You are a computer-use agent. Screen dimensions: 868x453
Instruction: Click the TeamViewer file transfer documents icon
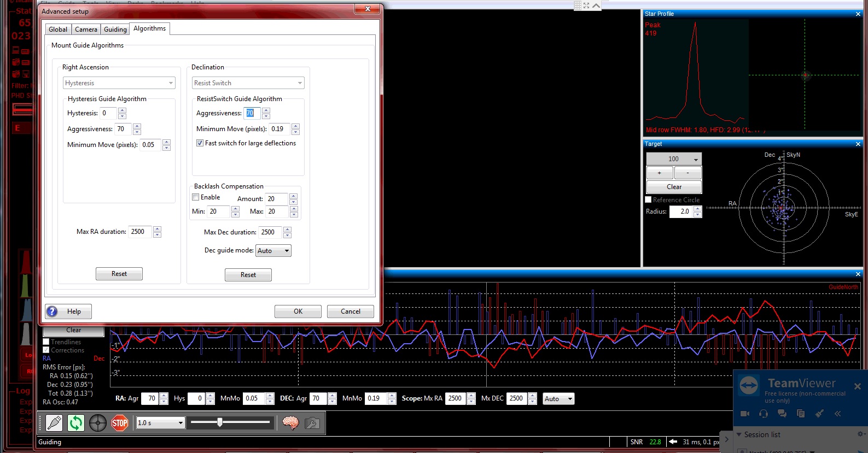pyautogui.click(x=801, y=414)
